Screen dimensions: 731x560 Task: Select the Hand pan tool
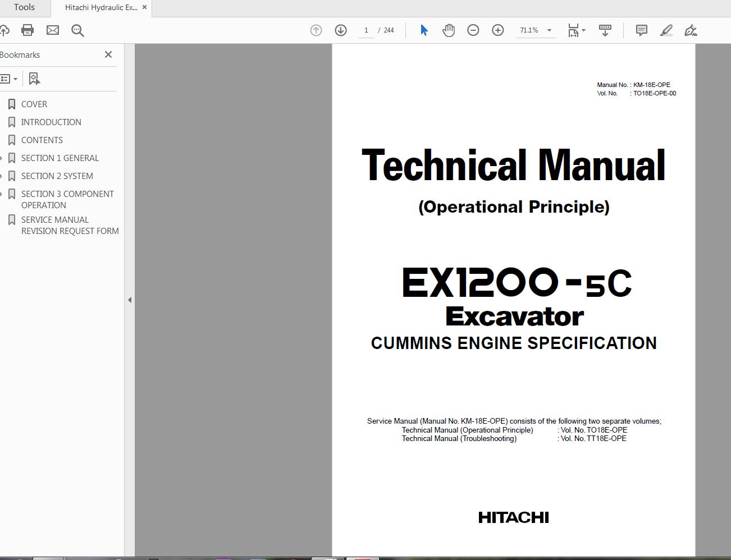(448, 30)
